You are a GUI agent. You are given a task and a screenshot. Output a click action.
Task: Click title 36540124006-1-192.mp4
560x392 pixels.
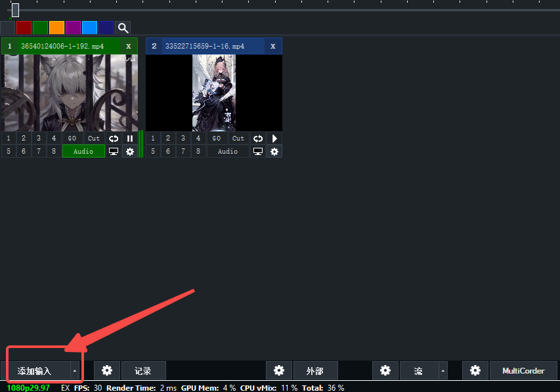(x=62, y=46)
